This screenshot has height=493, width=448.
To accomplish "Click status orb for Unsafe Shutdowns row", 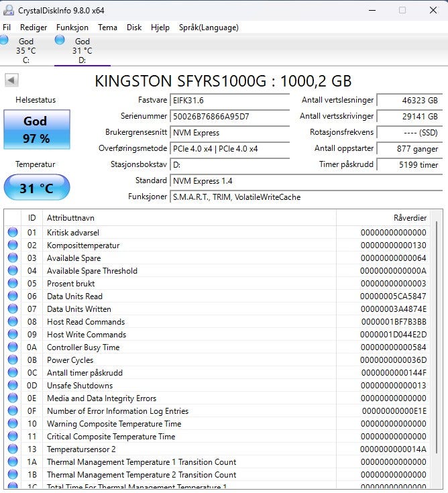I will coord(13,386).
